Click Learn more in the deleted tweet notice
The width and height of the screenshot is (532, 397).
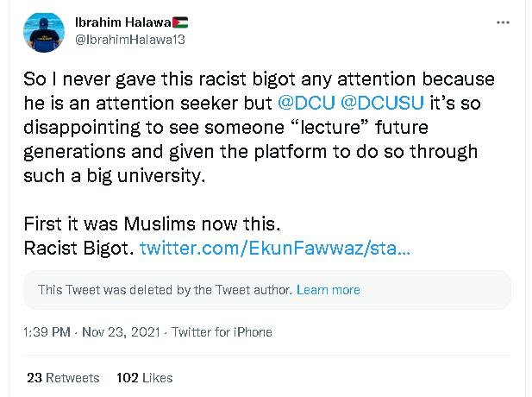click(328, 290)
